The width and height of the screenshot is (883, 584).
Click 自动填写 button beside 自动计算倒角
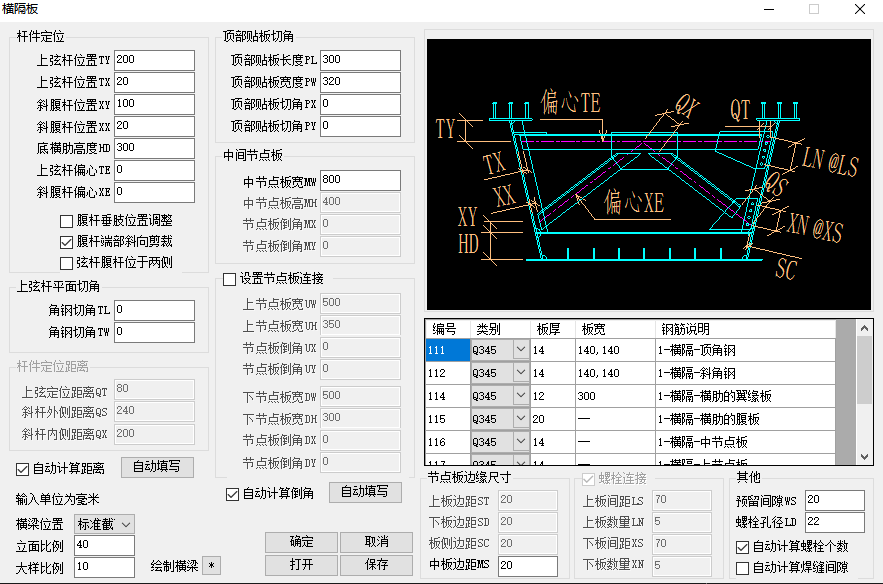tap(365, 492)
